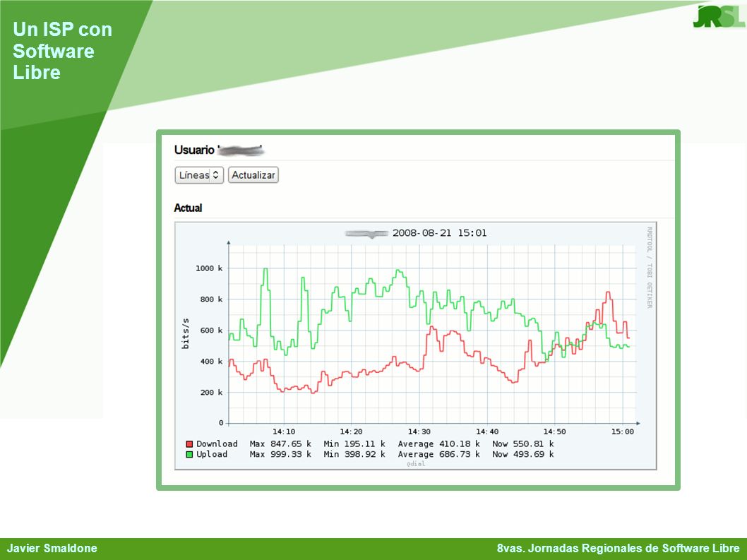This screenshot has width=747, height=560.
Task: Click the 'Download' legend label
Action: point(217,443)
